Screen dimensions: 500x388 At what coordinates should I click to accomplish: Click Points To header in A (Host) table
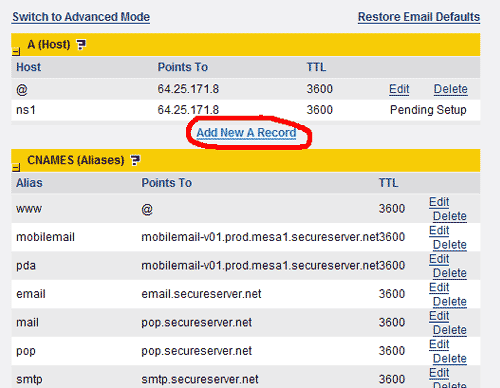tap(183, 67)
